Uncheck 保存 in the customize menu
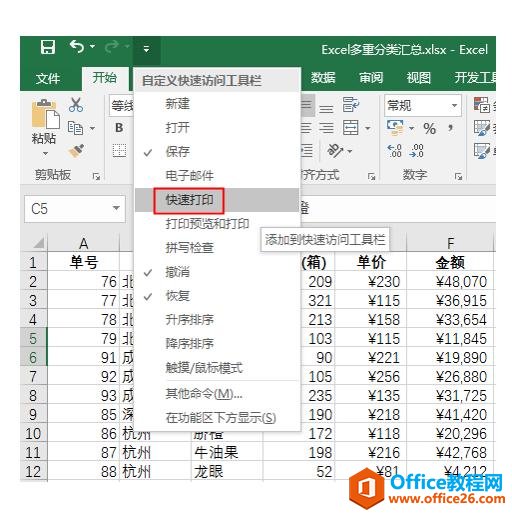Screen dimensions: 512x516 tap(217, 152)
